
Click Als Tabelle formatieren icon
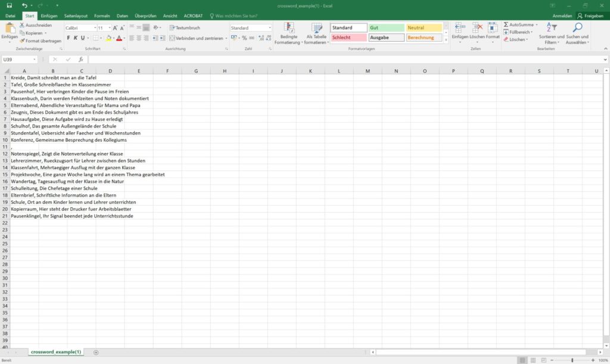coord(317,27)
